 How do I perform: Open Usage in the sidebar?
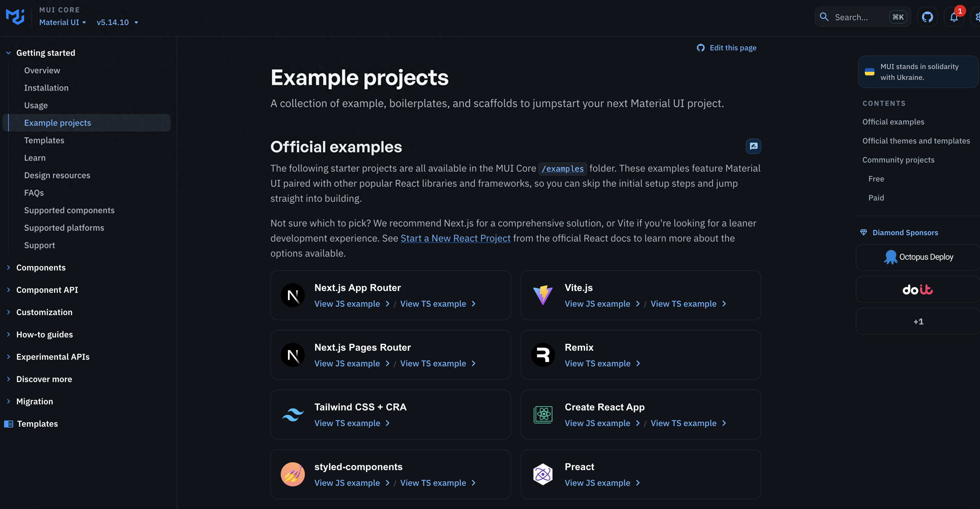36,105
